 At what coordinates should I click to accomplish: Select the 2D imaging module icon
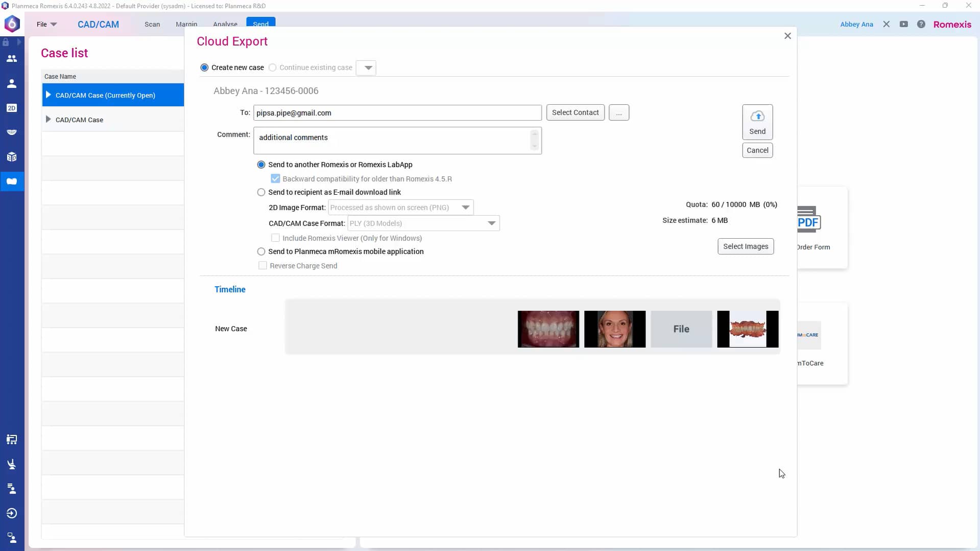(11, 108)
